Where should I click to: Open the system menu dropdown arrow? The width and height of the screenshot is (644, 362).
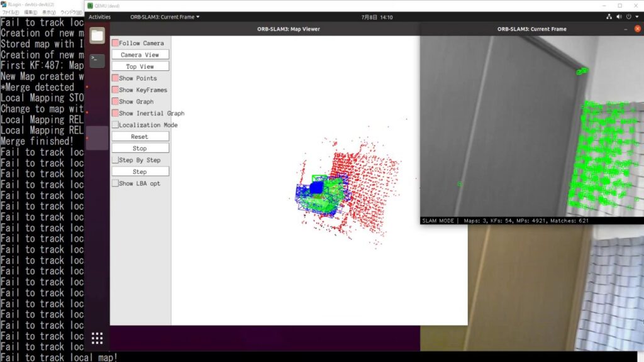click(x=637, y=17)
